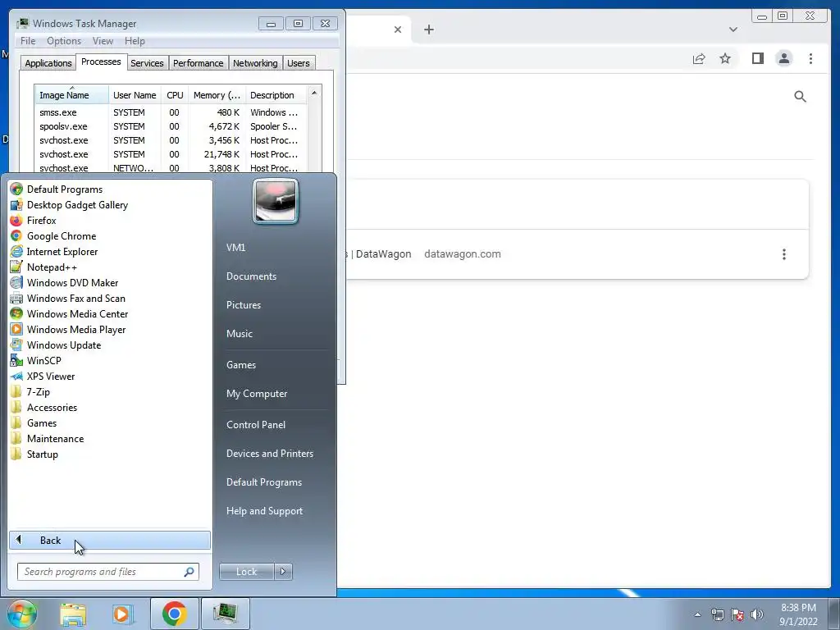Open Task Manager Options menu
This screenshot has width=840, height=630.
64,41
